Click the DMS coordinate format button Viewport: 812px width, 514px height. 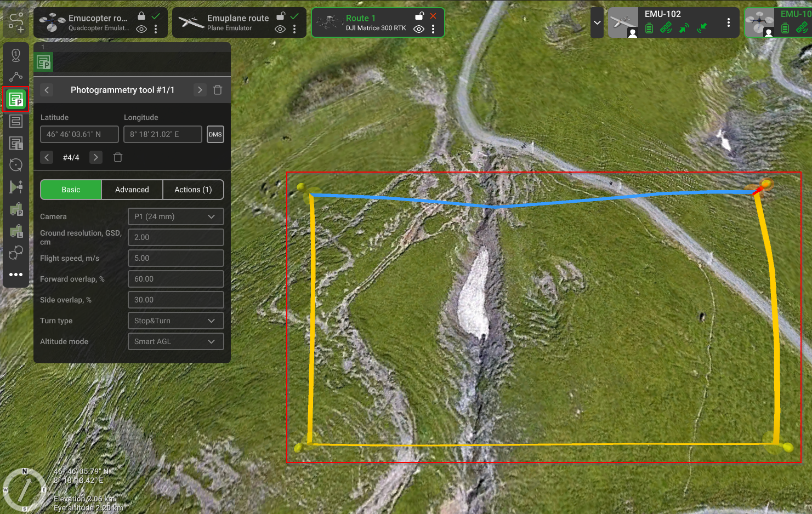215,134
